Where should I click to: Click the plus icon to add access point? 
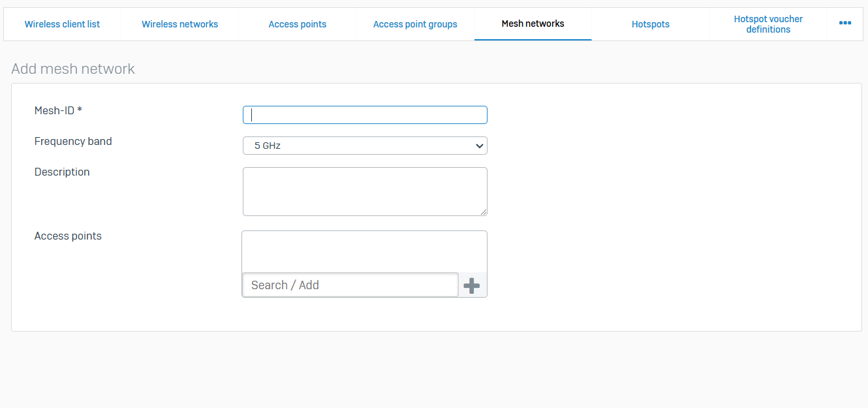[x=471, y=285]
